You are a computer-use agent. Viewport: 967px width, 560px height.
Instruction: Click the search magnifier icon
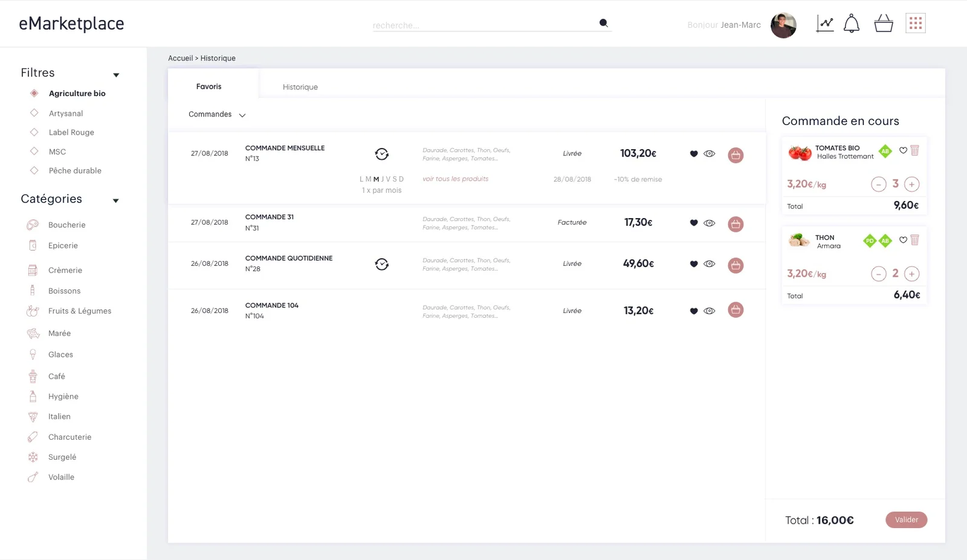(603, 23)
